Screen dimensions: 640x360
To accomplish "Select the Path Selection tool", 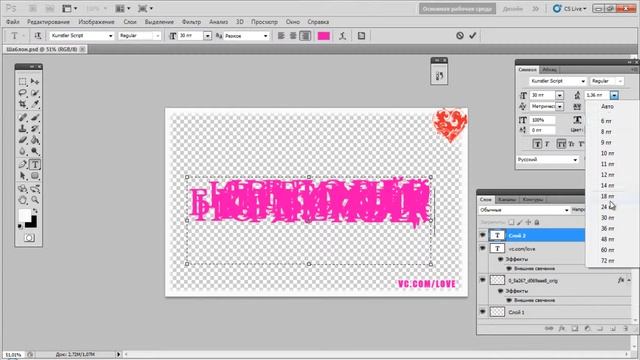I will 22,176.
